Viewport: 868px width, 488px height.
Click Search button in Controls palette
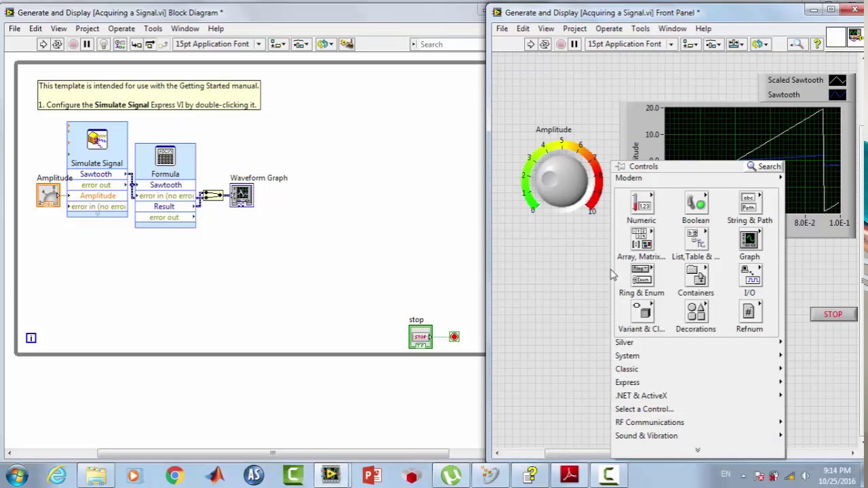764,166
